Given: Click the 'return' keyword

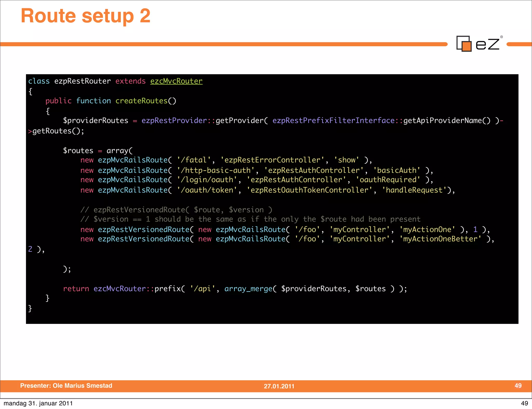Looking at the screenshot, I should point(76,289).
